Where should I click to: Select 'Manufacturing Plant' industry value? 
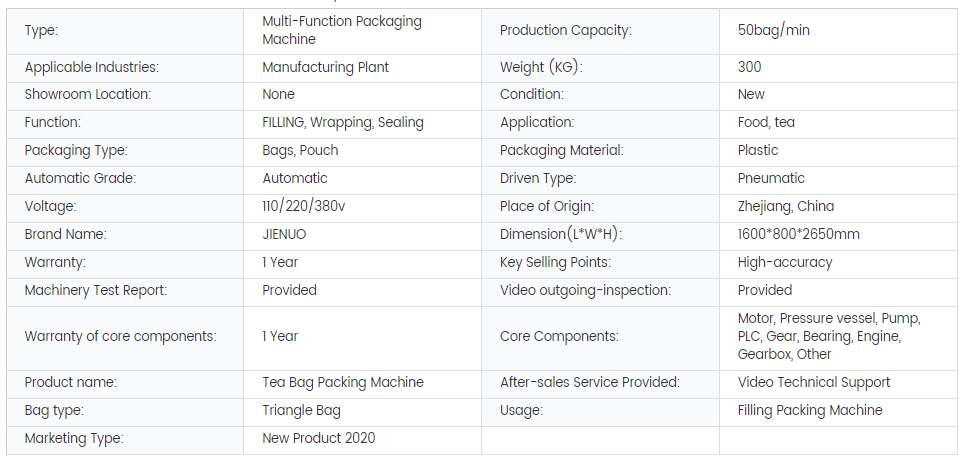point(325,67)
